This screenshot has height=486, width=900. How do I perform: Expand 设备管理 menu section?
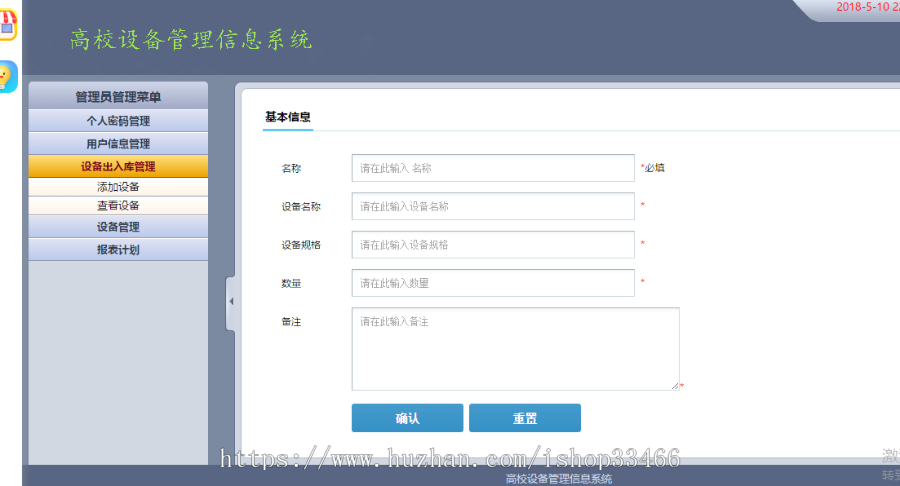118,227
